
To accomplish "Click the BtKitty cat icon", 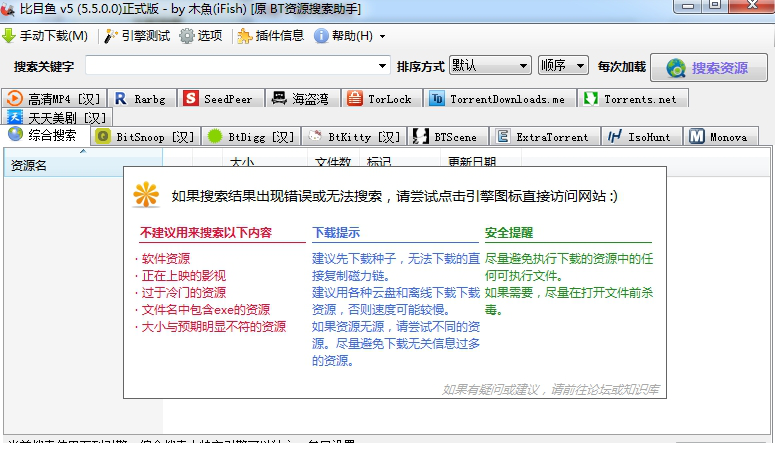I will (315, 136).
